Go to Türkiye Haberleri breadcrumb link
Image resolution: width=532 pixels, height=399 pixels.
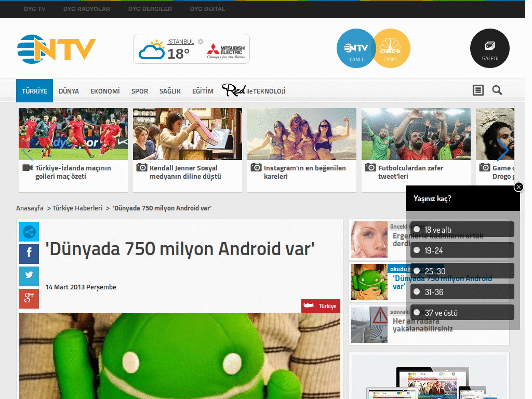tap(77, 208)
